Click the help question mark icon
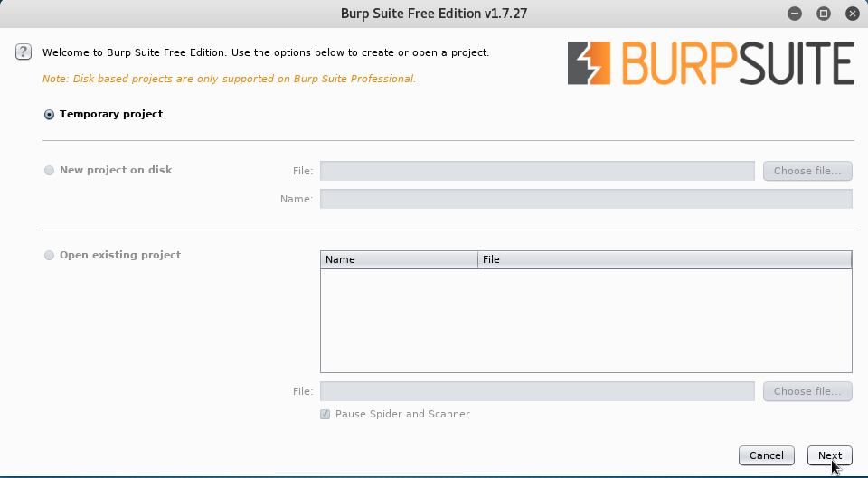 [x=24, y=52]
